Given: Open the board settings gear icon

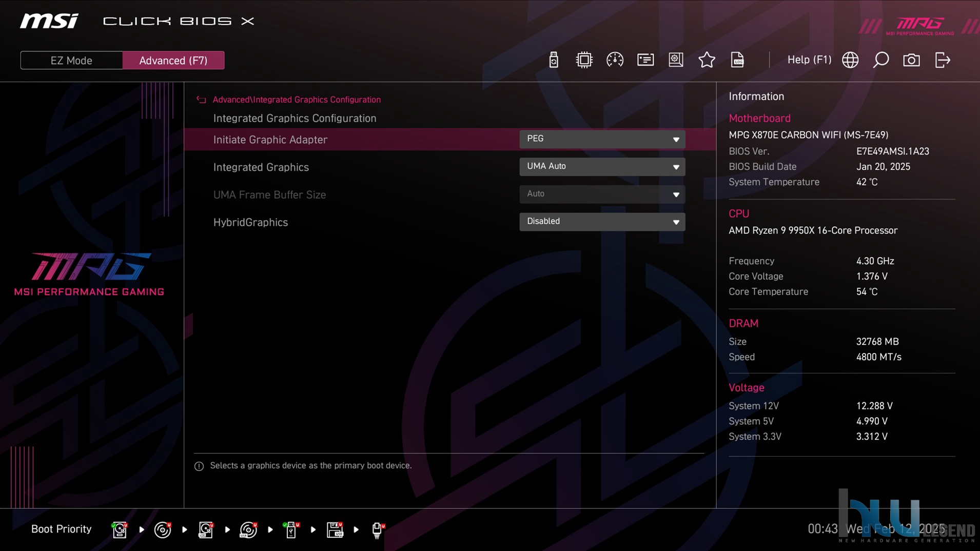Looking at the screenshot, I should point(676,60).
